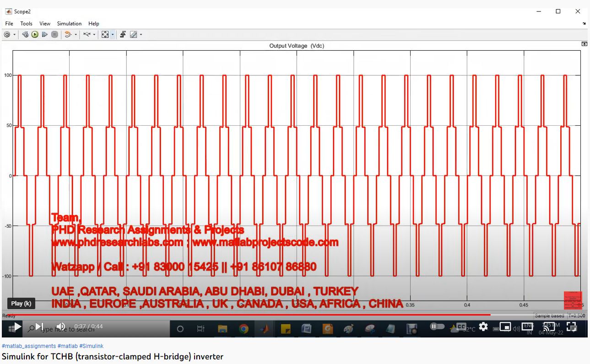Click the Highlight Simulink Block icon

(x=68, y=34)
